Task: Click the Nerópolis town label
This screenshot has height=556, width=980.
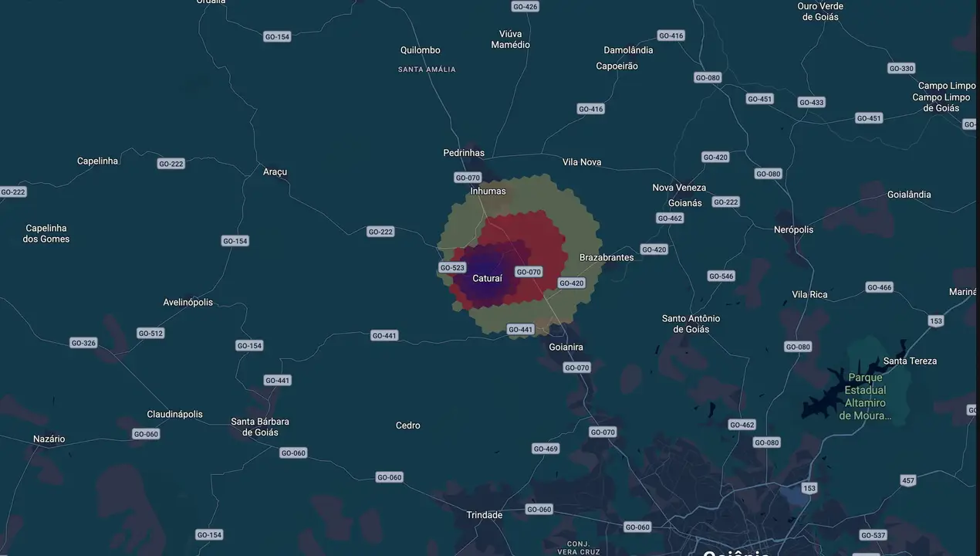Action: (793, 229)
